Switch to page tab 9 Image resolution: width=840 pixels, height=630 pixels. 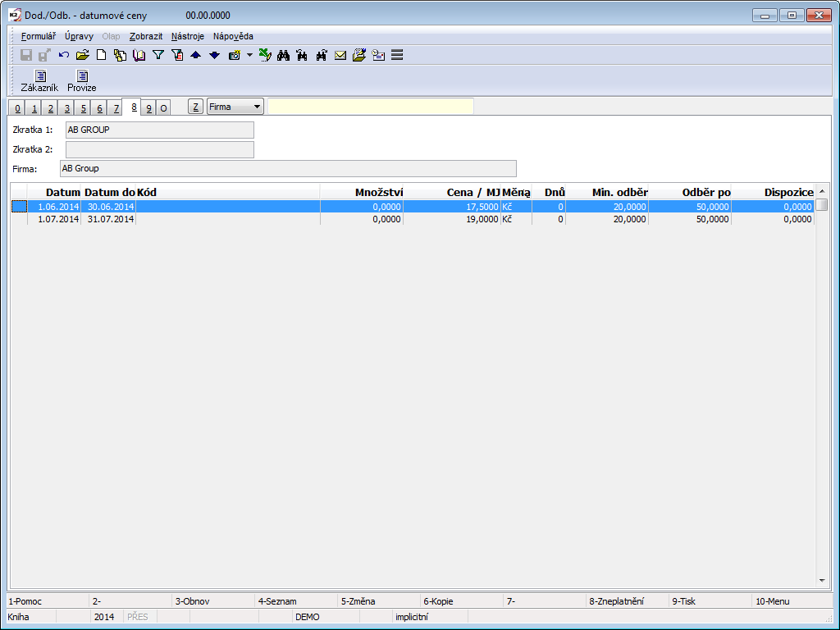point(149,108)
